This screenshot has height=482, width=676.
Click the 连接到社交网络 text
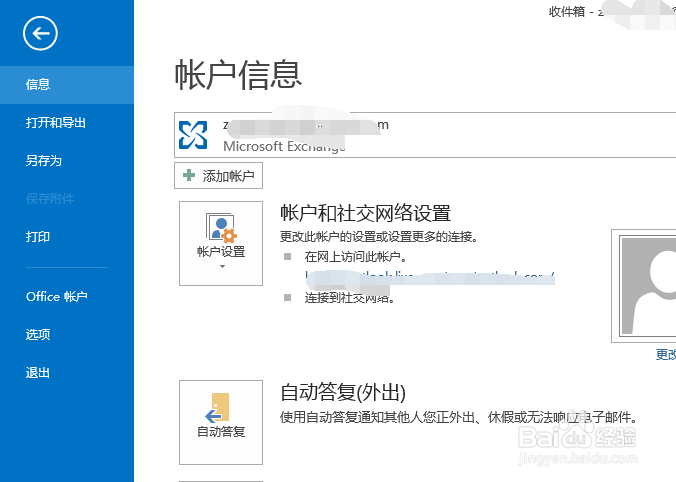(x=350, y=297)
